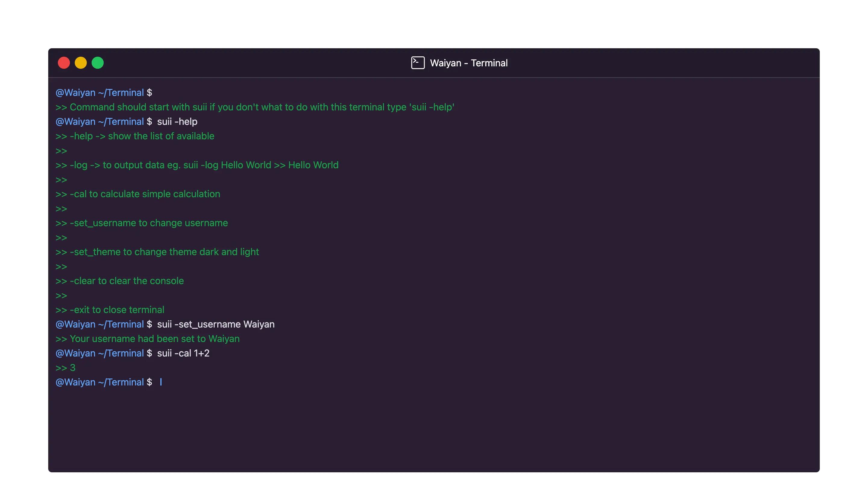The height and width of the screenshot is (491, 868).
Task: Click the 'suii -cal 1+2' command
Action: 183,353
